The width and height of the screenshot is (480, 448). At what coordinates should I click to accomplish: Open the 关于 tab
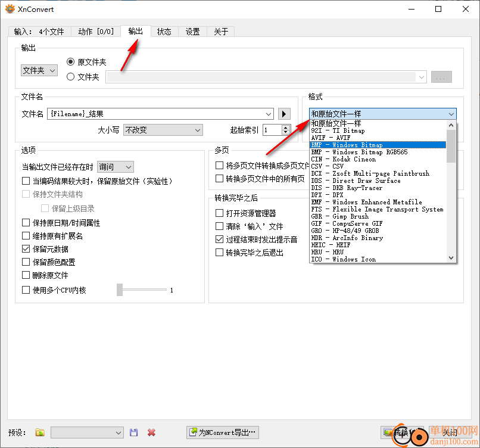pos(221,32)
